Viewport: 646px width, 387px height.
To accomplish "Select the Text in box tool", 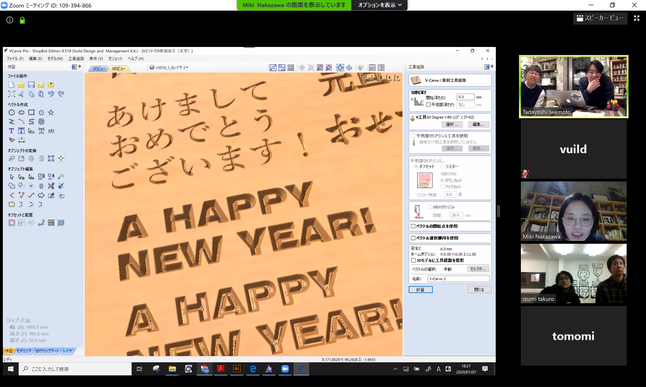I will click(21, 131).
